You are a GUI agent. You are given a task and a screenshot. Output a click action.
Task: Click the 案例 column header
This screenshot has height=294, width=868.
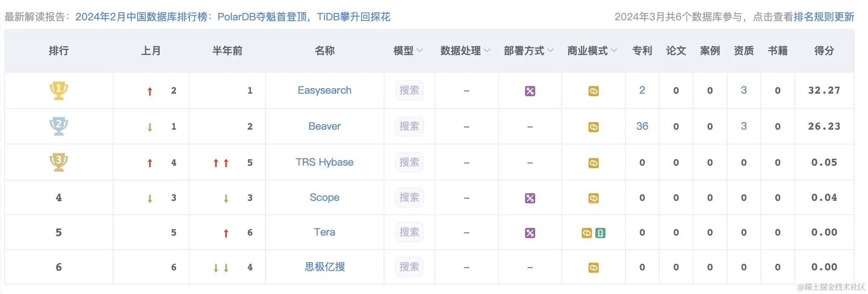tap(710, 51)
